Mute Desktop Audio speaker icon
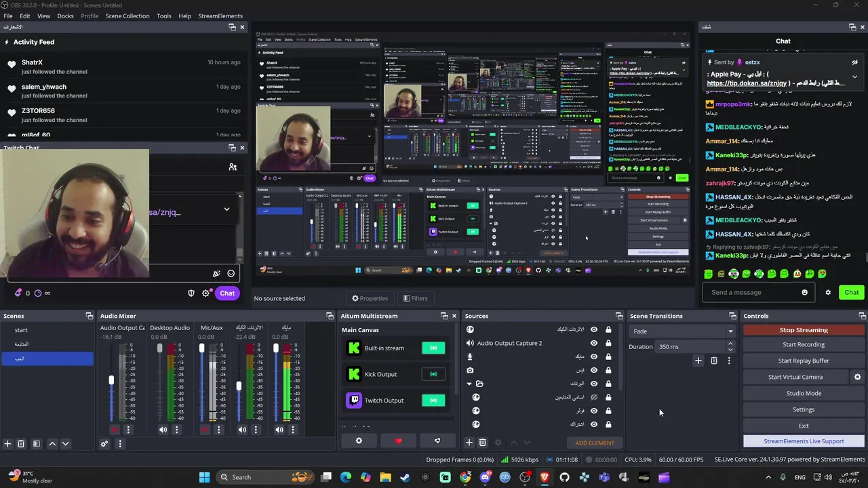The image size is (868, 488). pos(163,430)
